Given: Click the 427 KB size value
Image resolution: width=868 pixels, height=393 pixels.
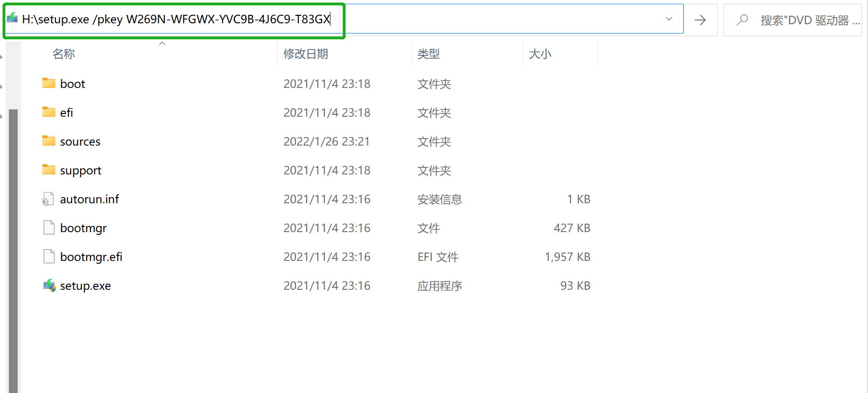Looking at the screenshot, I should tap(572, 228).
